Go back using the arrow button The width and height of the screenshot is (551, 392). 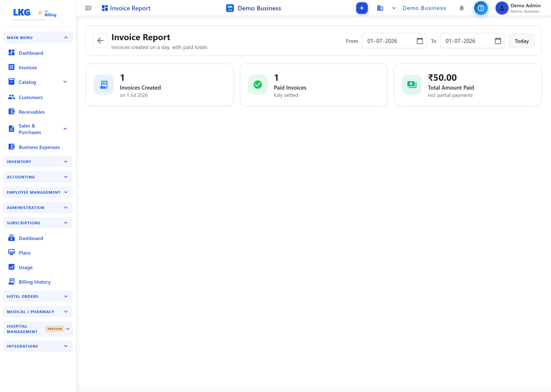pyautogui.click(x=100, y=41)
